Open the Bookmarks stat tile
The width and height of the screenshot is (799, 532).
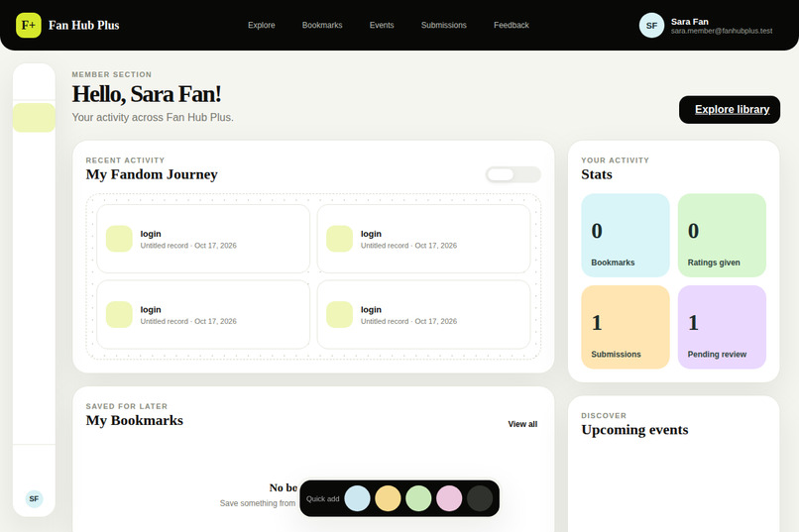click(x=626, y=235)
